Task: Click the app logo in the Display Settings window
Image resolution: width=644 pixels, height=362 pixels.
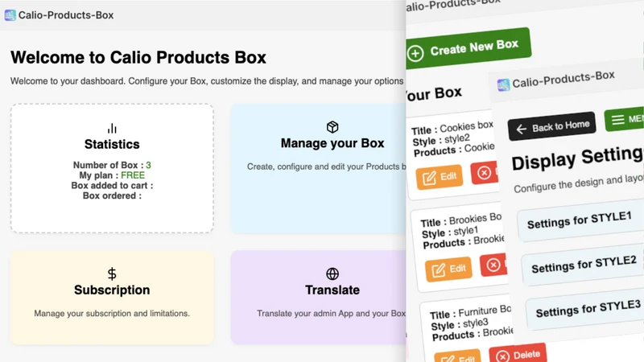Action: [504, 85]
